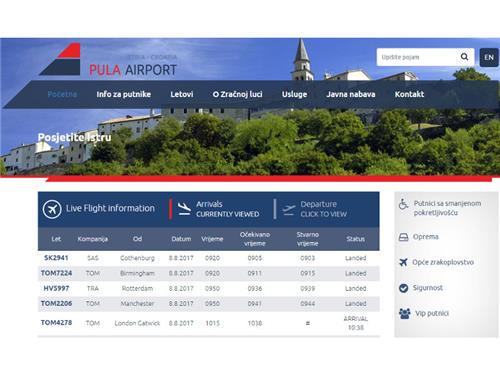Click the Opće zrakoplovstvo airplane icon
Viewport: 500px width, 375px height.
tap(403, 262)
